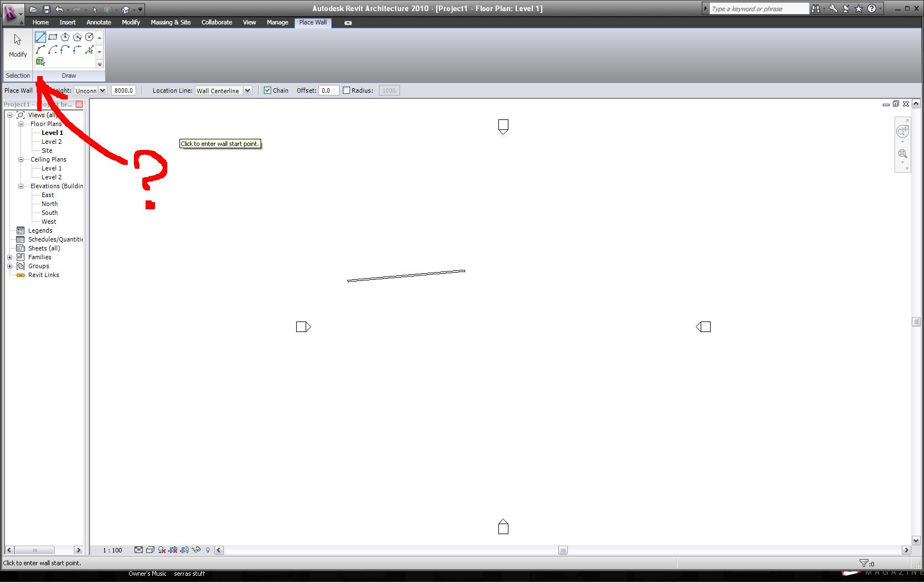Open the Site floor plan
This screenshot has width=924, height=583.
point(47,150)
